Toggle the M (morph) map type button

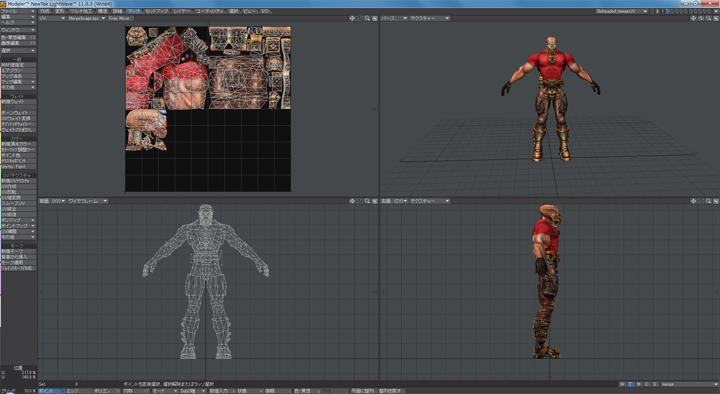point(639,384)
